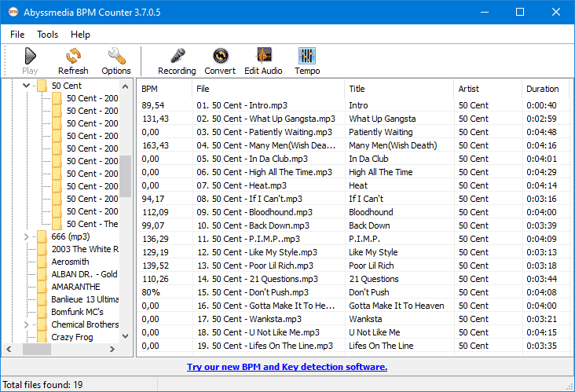
Task: Open the Tools menu
Action: pos(47,35)
